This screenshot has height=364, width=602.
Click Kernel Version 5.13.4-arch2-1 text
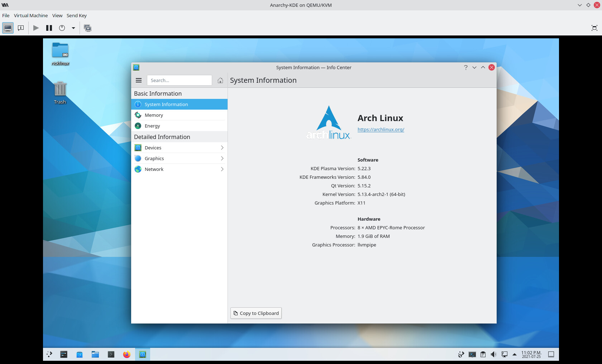coord(381,194)
